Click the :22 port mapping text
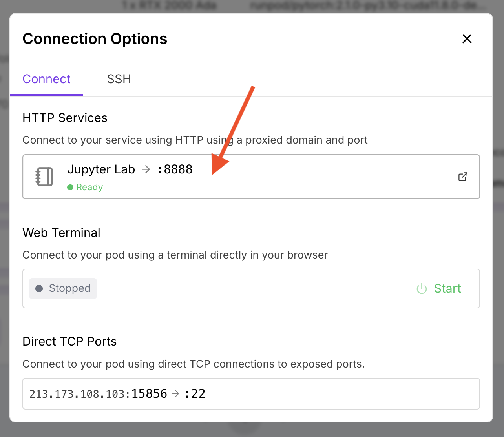504x437 pixels. (195, 393)
